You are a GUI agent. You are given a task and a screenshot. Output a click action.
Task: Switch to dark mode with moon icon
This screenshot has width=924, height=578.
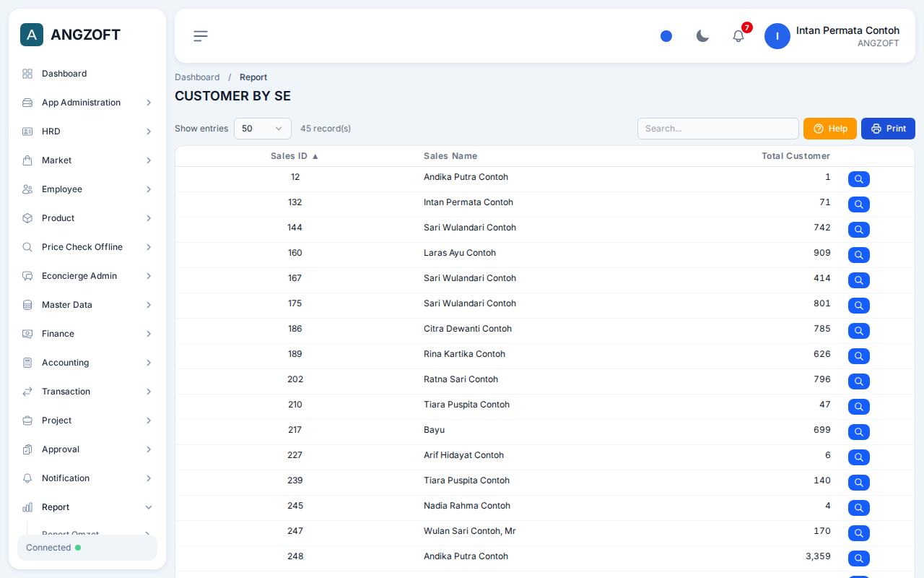pos(702,36)
